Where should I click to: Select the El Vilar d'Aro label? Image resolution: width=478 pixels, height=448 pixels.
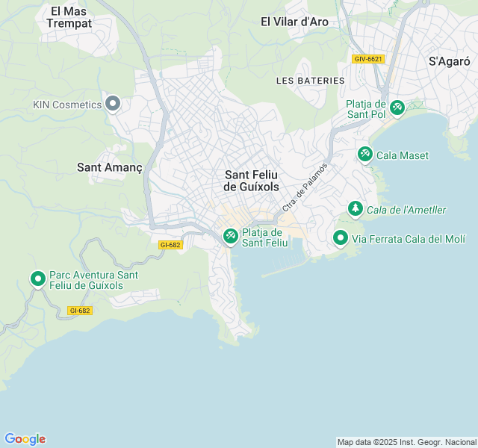(294, 22)
